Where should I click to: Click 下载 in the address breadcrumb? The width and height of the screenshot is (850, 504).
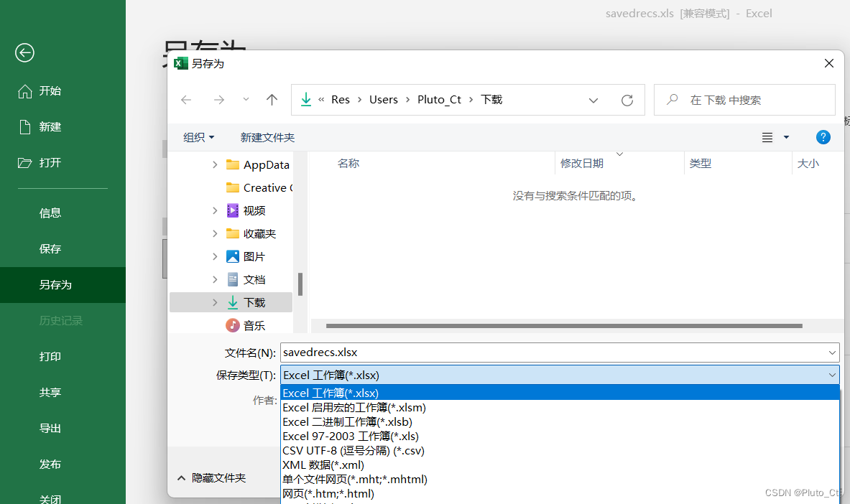click(491, 100)
